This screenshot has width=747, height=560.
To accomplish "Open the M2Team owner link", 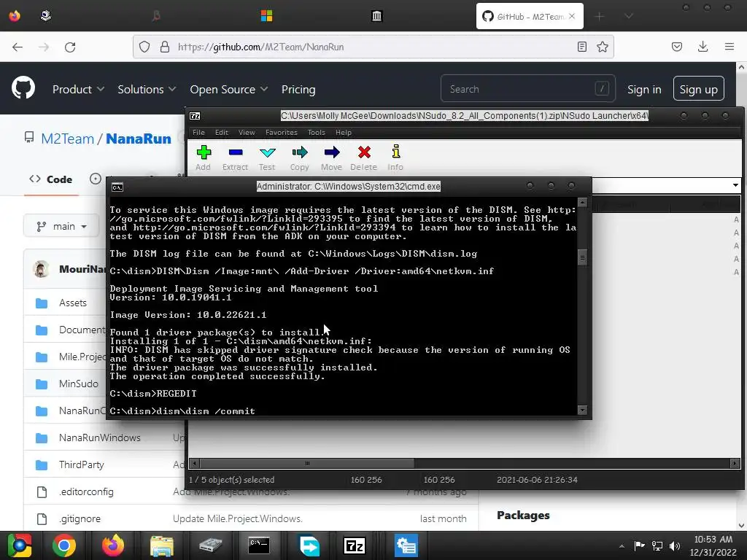I will point(68,139).
